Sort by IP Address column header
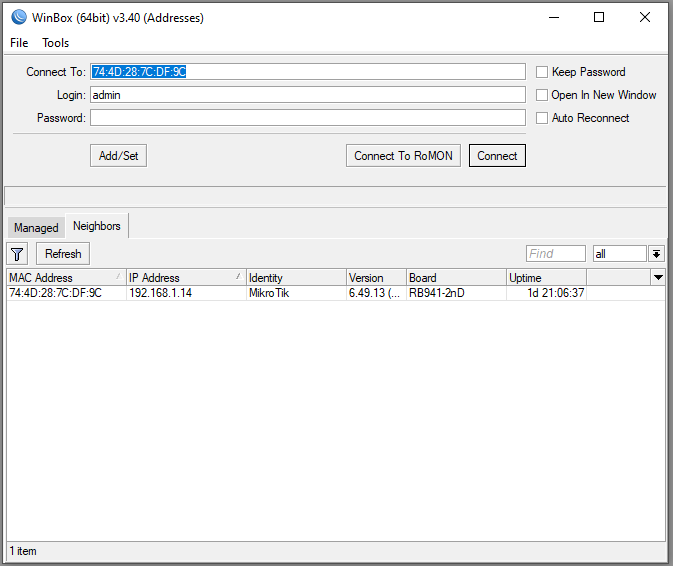The height and width of the screenshot is (566, 673). pyautogui.click(x=186, y=278)
